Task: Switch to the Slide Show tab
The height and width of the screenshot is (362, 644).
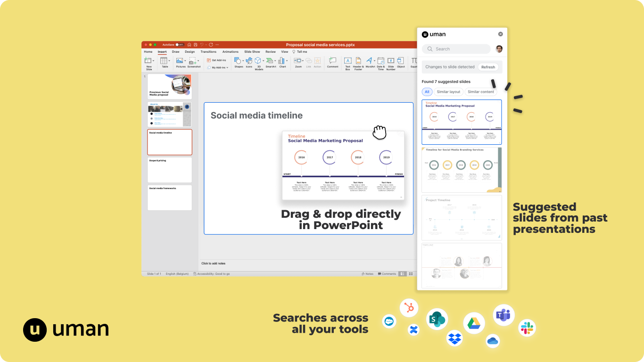Action: pos(252,52)
